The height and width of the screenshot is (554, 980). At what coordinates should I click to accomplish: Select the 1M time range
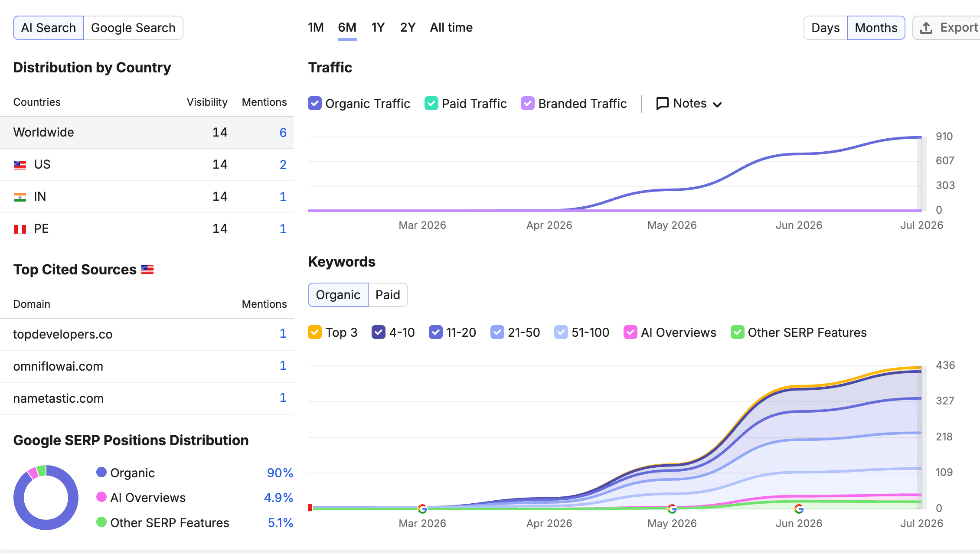[x=316, y=28]
